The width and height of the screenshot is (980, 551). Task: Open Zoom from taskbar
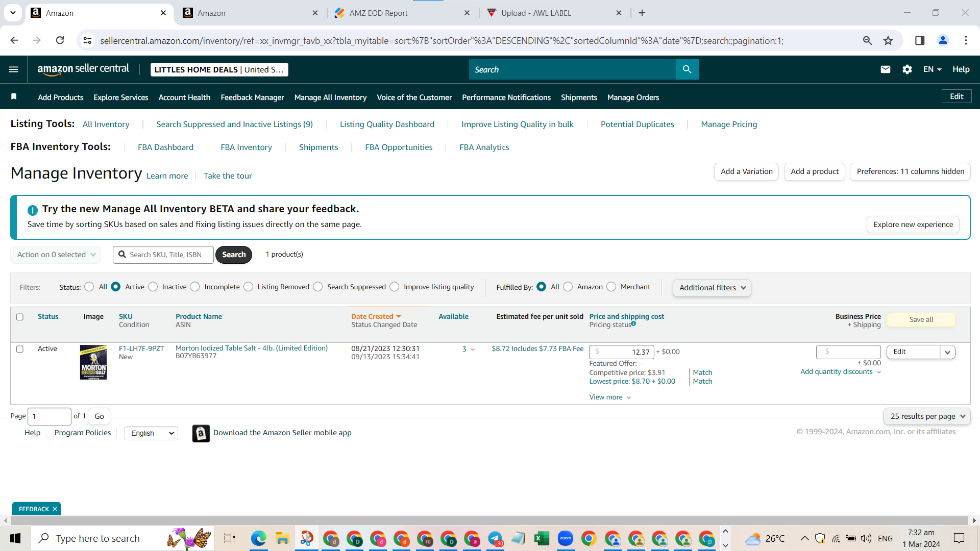(565, 538)
